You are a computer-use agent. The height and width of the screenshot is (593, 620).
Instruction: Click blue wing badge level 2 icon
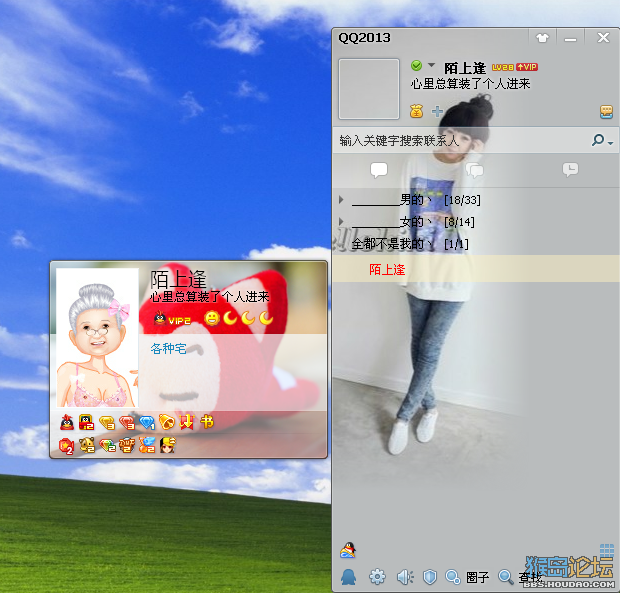pos(147,446)
